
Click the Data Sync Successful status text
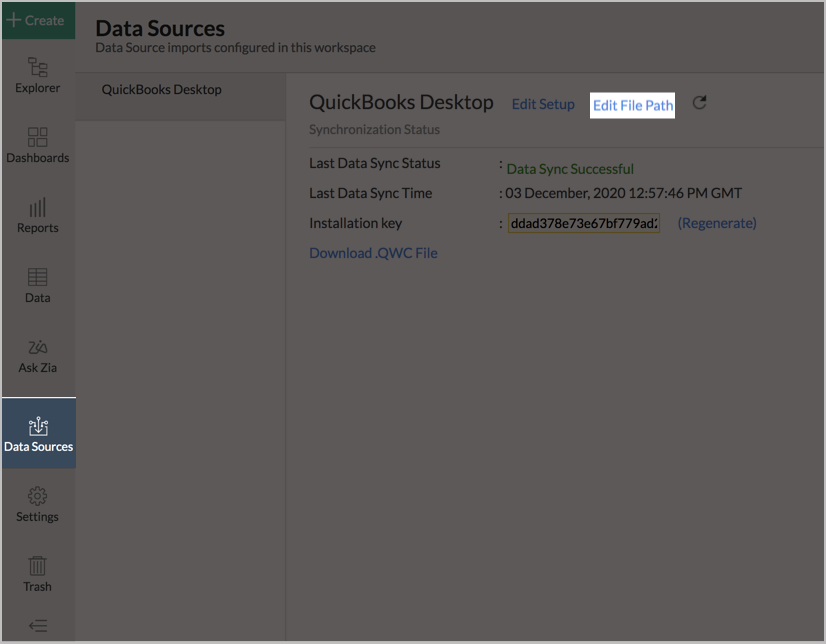pyautogui.click(x=570, y=169)
